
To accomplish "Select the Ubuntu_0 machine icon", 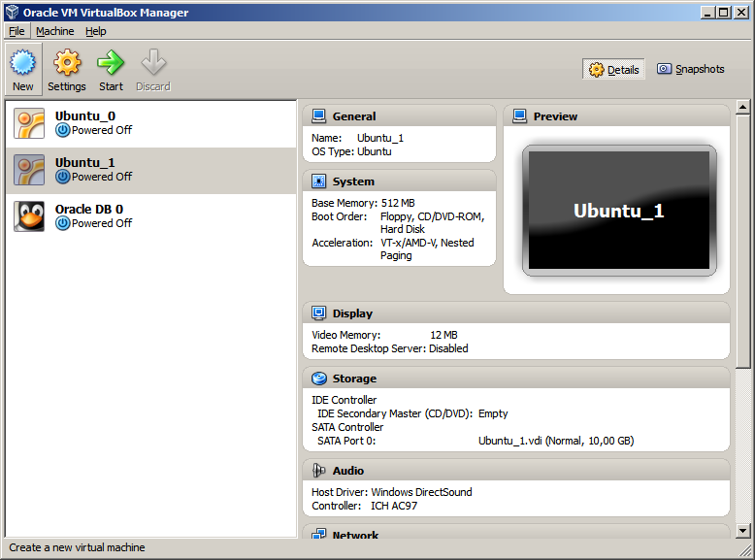I will 29,123.
